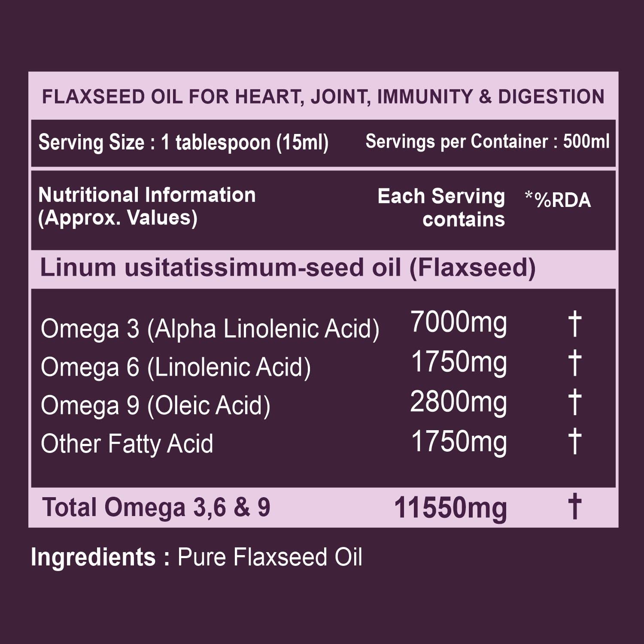
Task: Click the 7000mg value
Action: 459,323
